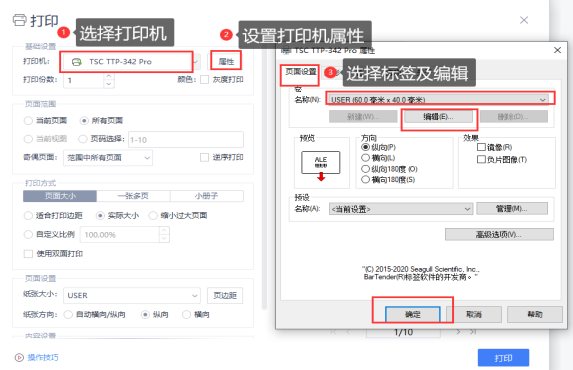This screenshot has width=573, height=370.
Task: Open the 操作技巧 tips link
Action: coord(43,358)
